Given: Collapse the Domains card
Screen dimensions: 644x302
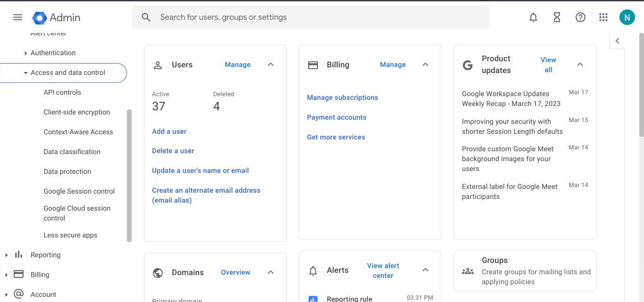Looking at the screenshot, I should pyautogui.click(x=271, y=272).
